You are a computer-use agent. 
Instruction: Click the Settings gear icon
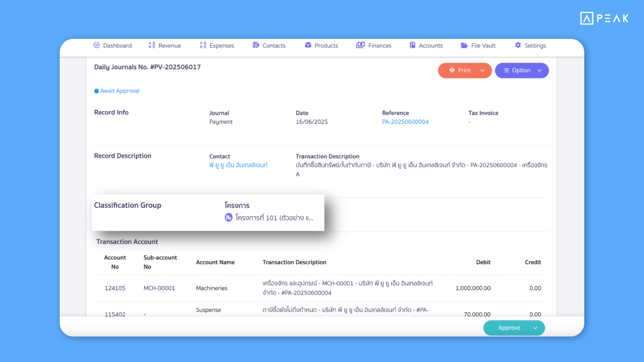(x=517, y=45)
